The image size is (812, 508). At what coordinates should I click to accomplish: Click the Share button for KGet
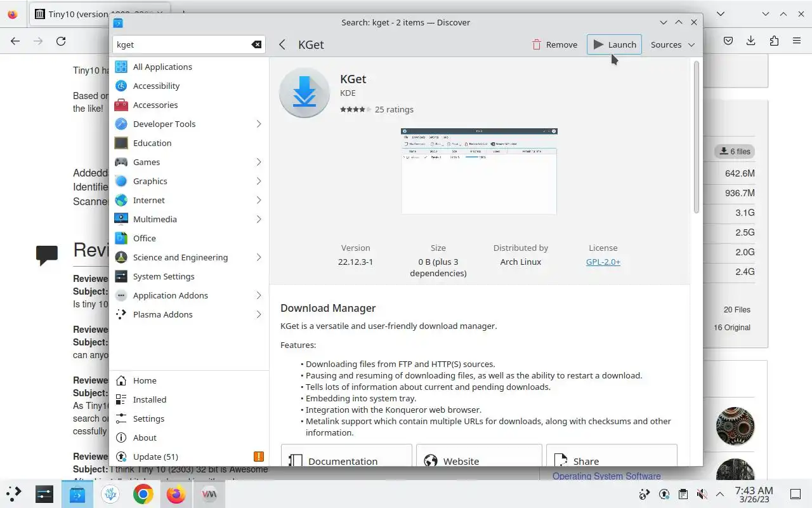612,455
